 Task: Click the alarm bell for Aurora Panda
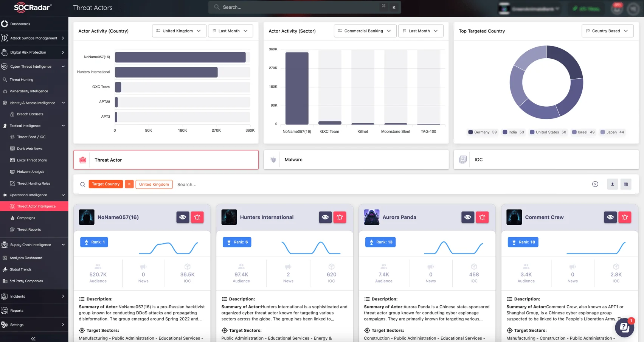click(482, 217)
